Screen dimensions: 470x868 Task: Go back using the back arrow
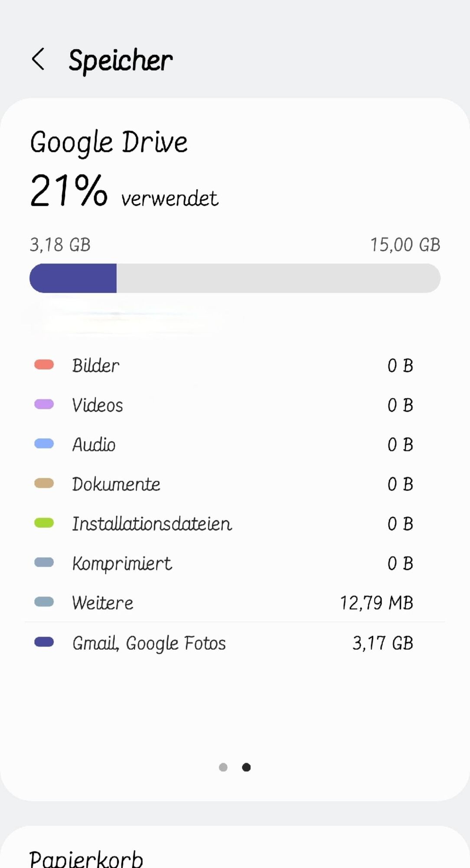tap(38, 59)
